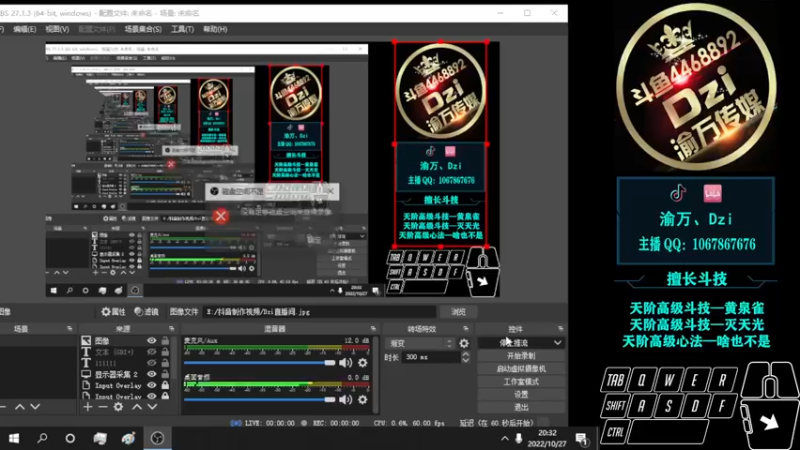Click 退出 to exit OBS
This screenshot has height=450, width=800.
[521, 407]
